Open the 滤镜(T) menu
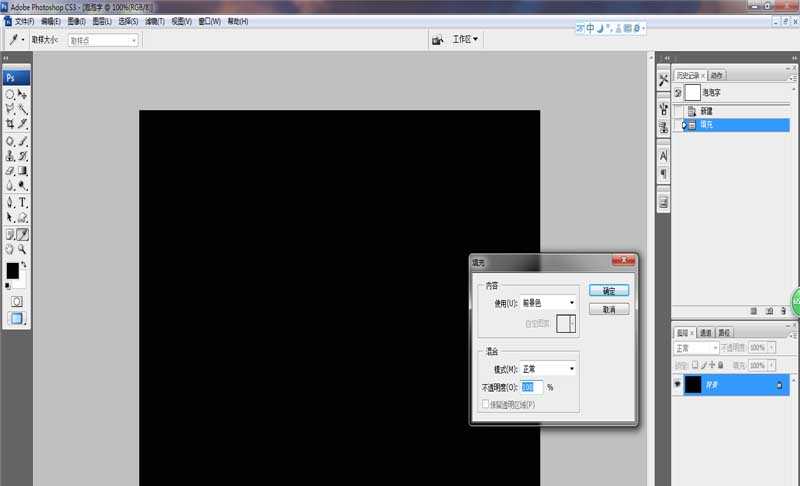The image size is (800, 486). [x=154, y=20]
